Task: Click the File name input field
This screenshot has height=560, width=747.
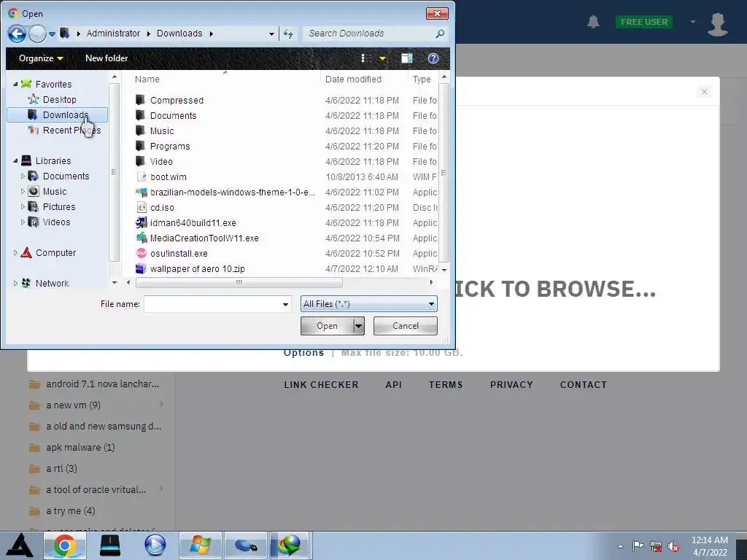Action: point(212,304)
